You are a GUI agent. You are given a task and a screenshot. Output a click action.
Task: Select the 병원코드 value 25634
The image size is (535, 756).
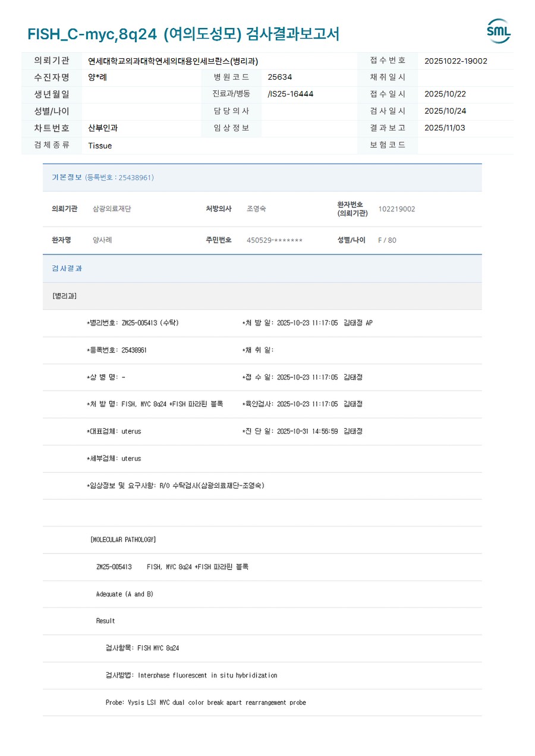(x=280, y=77)
